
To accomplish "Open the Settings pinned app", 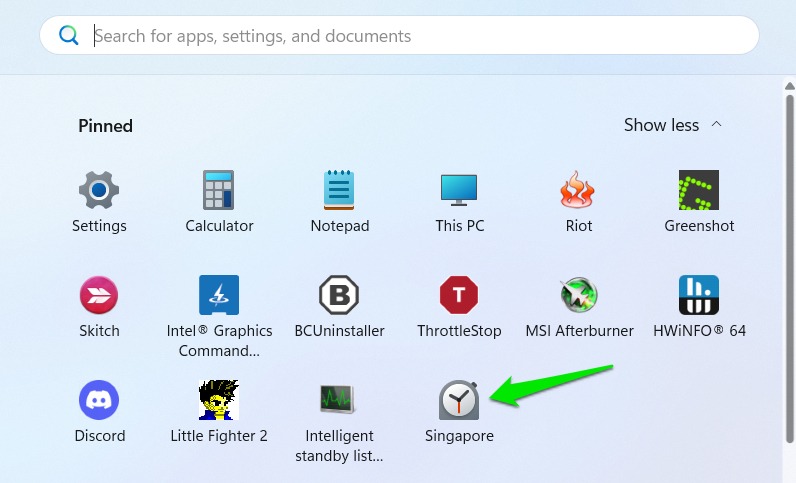I will (x=99, y=190).
